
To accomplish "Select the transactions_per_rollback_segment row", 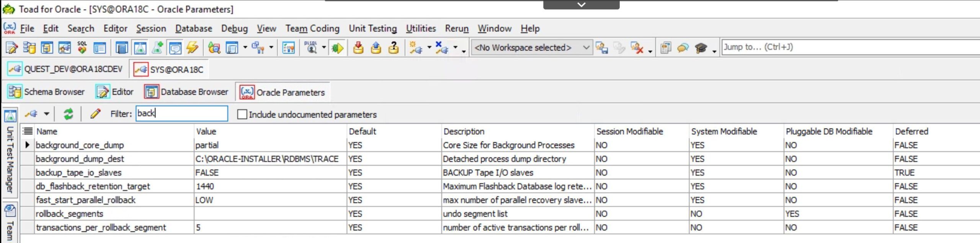I will [x=500, y=228].
